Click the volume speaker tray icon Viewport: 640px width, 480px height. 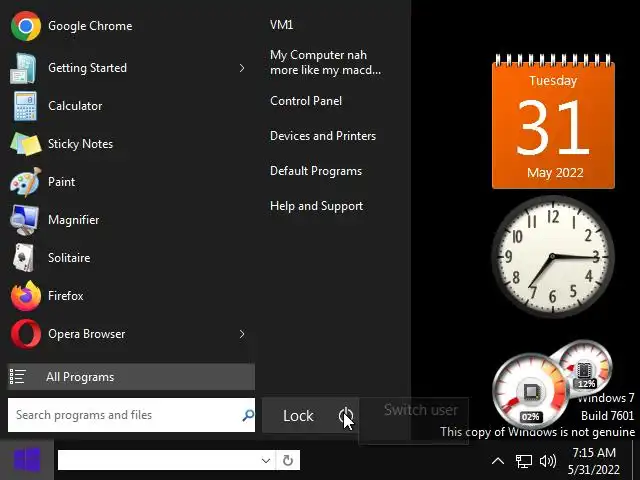pos(548,461)
